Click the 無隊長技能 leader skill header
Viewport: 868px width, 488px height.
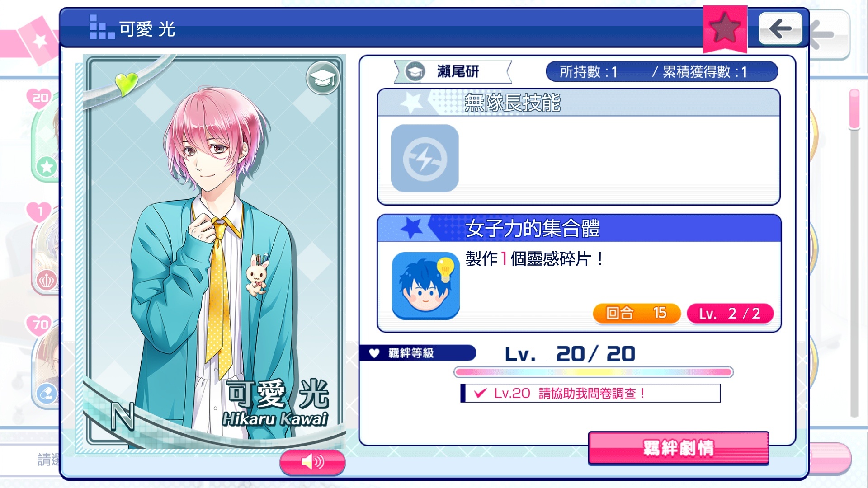pos(579,103)
